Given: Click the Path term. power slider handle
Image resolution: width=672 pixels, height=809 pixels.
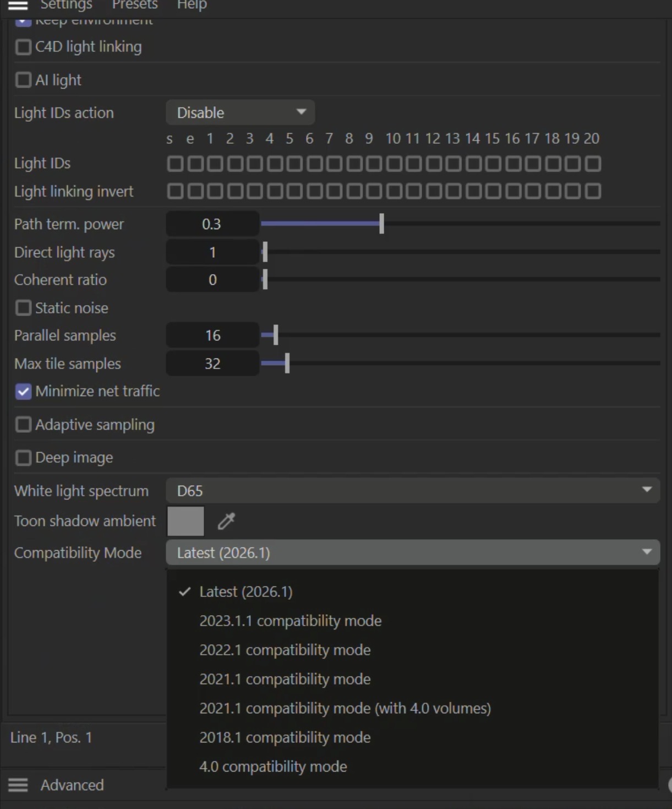Looking at the screenshot, I should point(381,224).
